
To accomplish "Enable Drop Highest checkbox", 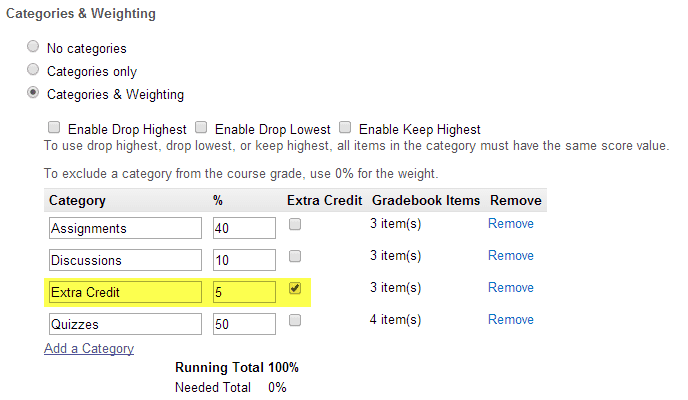I will click(54, 127).
